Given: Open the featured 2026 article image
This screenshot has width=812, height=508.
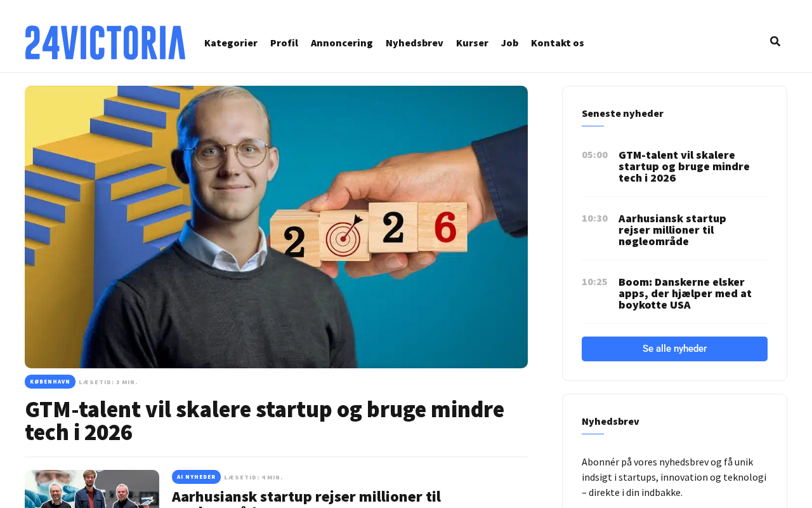Looking at the screenshot, I should pyautogui.click(x=276, y=227).
